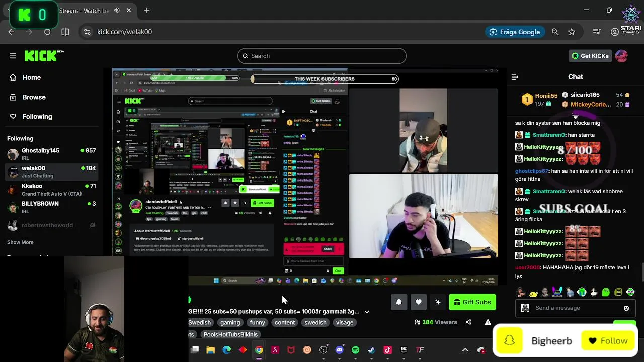Toggle stream notifications bell
644x362 pixels.
399,302
